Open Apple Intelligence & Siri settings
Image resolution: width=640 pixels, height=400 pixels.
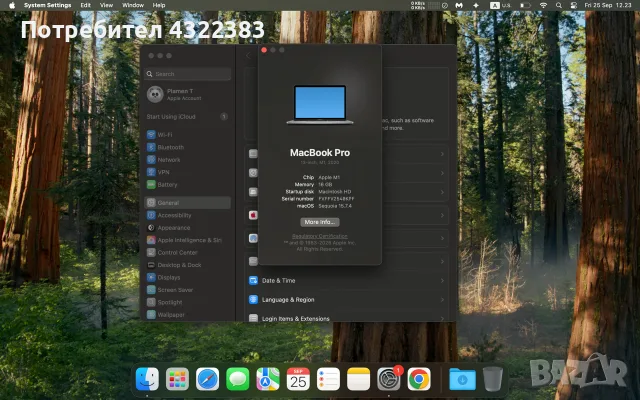[x=187, y=240]
